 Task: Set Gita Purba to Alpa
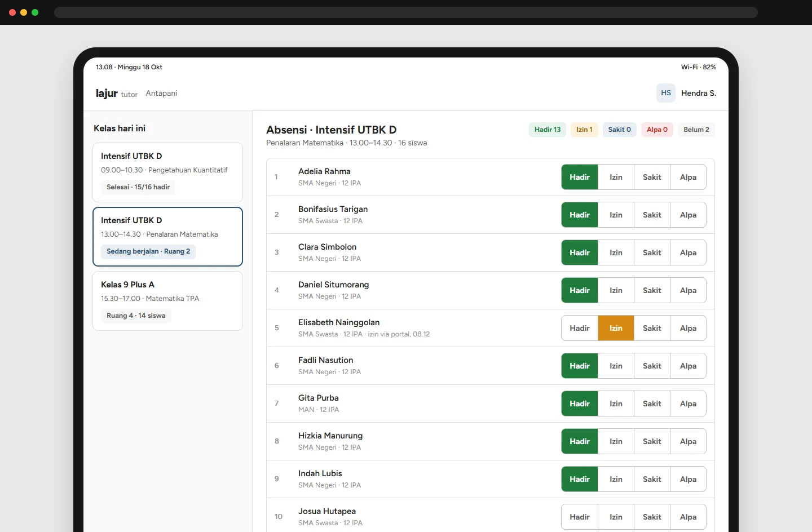(688, 404)
